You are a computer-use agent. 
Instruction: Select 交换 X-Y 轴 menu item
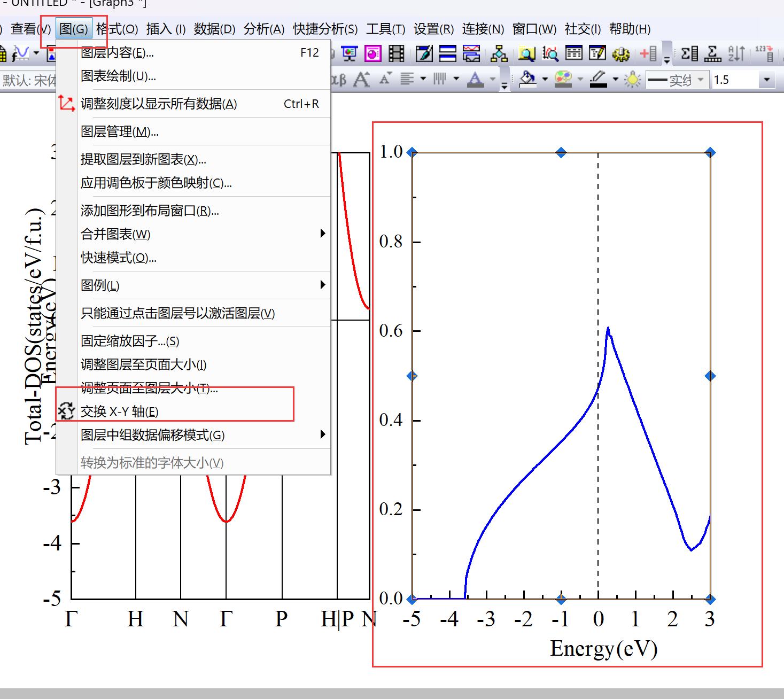pyautogui.click(x=193, y=411)
